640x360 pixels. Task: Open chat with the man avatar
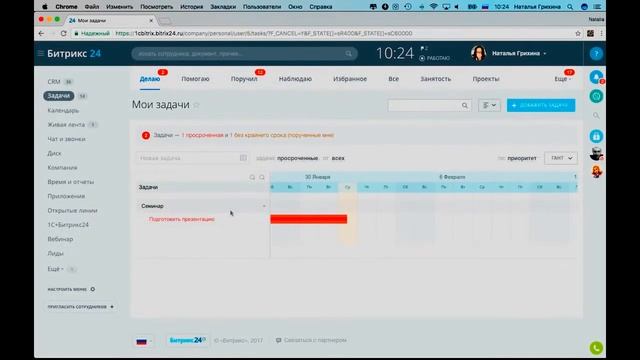pyautogui.click(x=596, y=153)
